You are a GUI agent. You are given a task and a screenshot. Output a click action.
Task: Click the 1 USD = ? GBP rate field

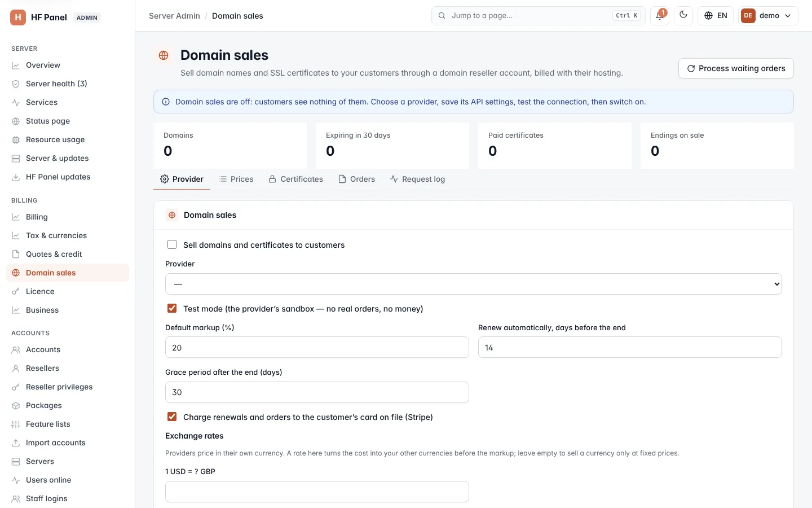317,492
